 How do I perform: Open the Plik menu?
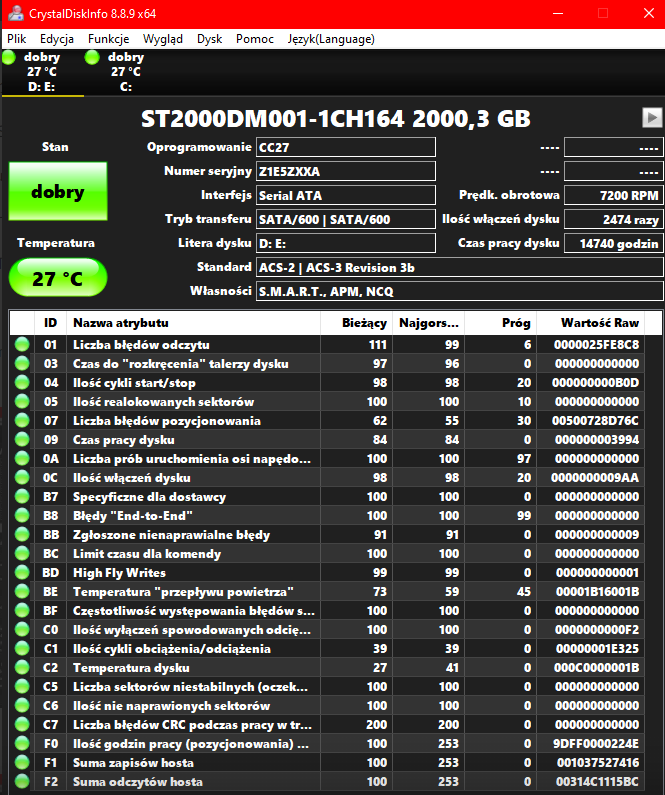[17, 39]
